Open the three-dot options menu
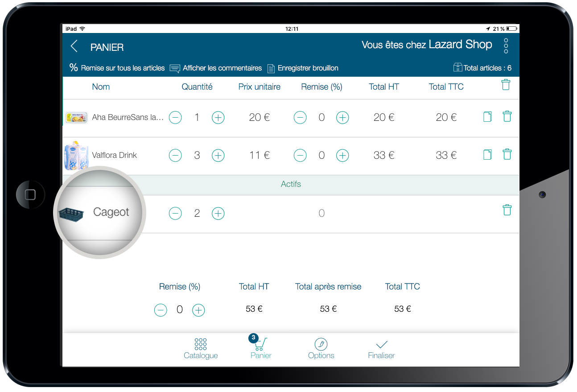Screen dimensions: 577x392 506,46
